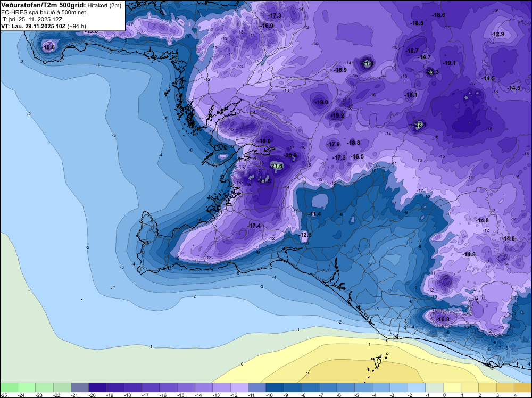
Task: Select the -18.1 temperature value on the map
Action: (x=411, y=95)
